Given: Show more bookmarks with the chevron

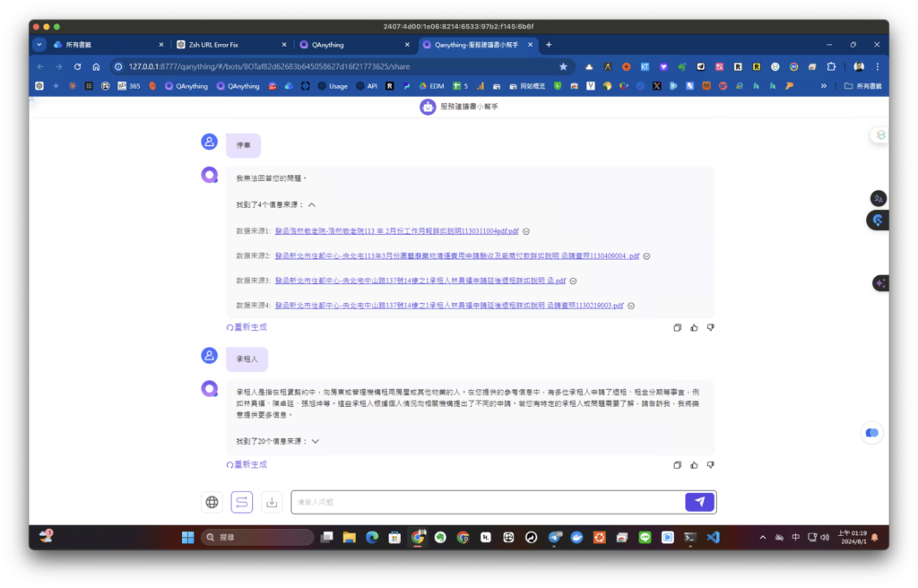Looking at the screenshot, I should click(824, 86).
